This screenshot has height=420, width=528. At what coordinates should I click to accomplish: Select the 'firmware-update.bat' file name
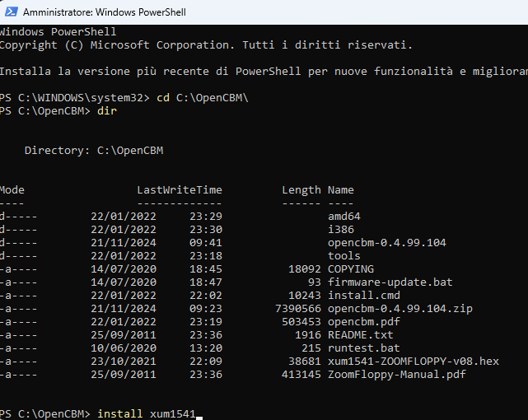point(390,282)
